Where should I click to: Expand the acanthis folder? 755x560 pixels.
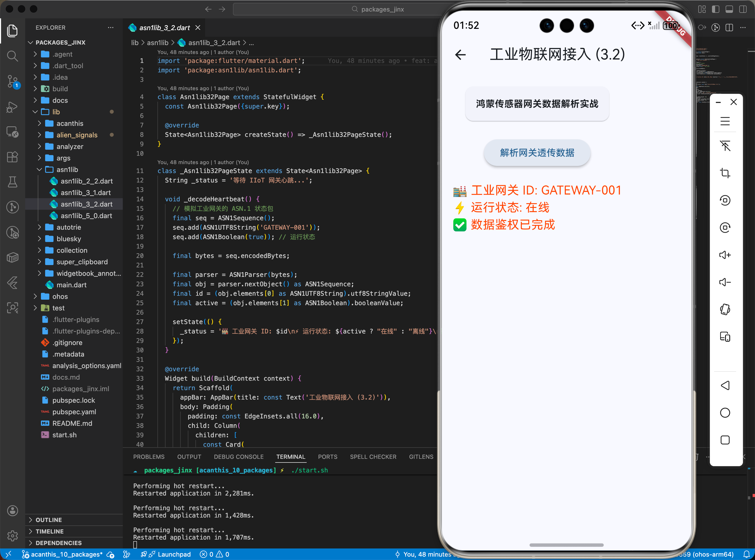click(70, 123)
